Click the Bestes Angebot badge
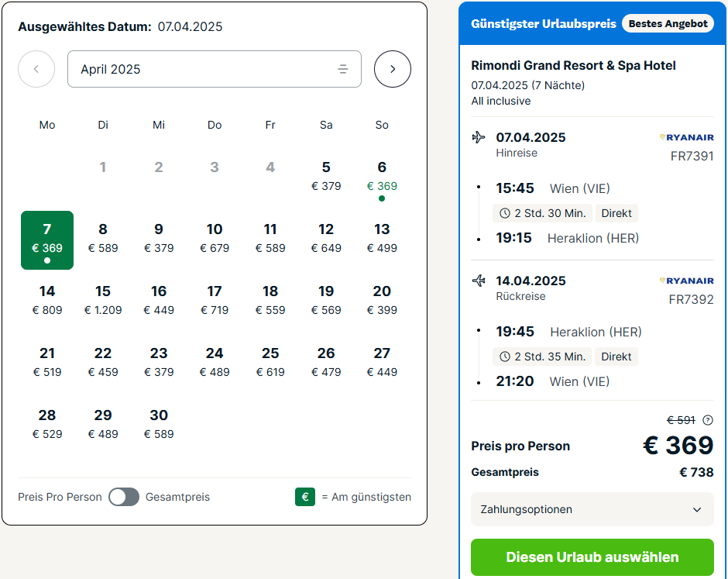This screenshot has width=728, height=579. (668, 24)
